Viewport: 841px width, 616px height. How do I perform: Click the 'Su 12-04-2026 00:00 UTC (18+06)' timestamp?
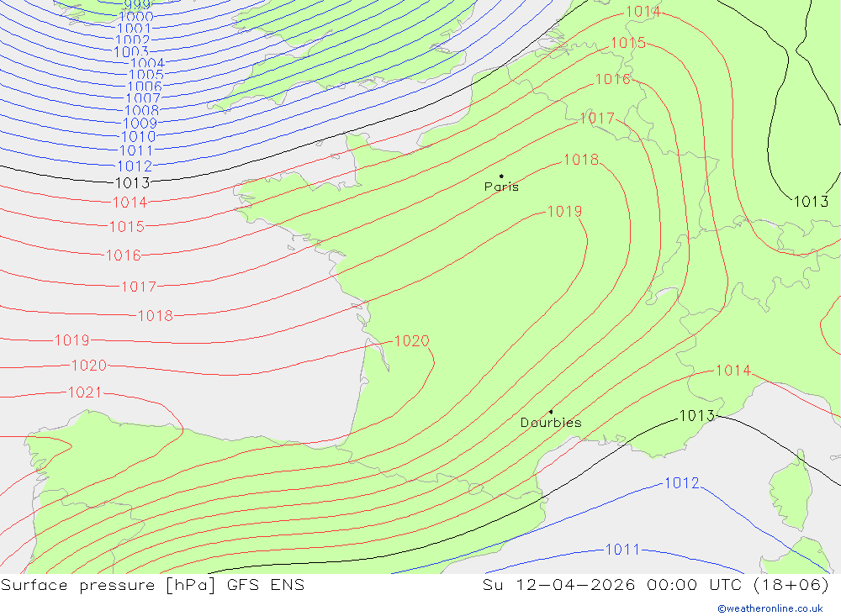[655, 585]
